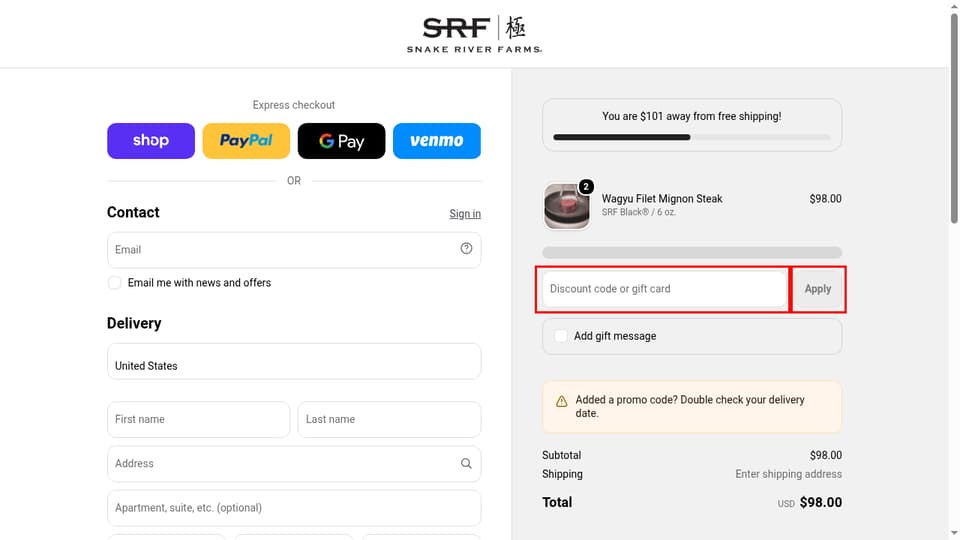Click into the Address field
The height and width of the screenshot is (540, 960).
[294, 463]
